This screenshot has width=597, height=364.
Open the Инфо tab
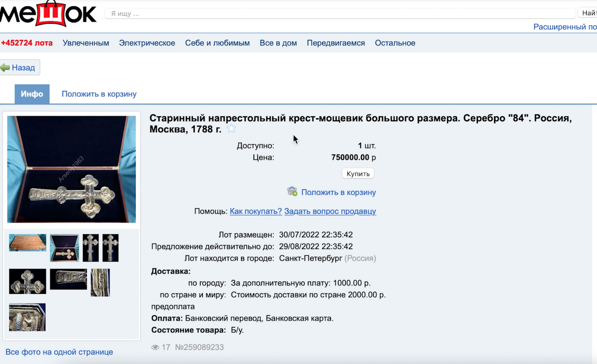pos(32,94)
